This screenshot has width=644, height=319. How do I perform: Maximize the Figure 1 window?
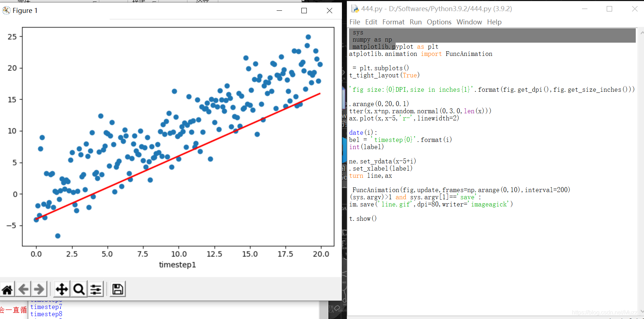(x=304, y=10)
